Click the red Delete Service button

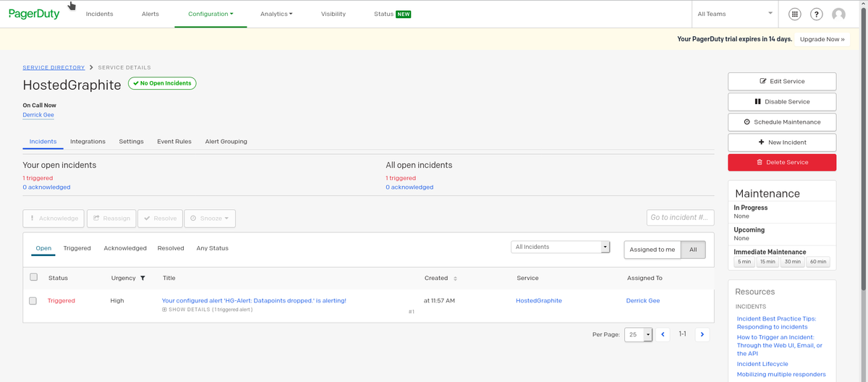(782, 162)
